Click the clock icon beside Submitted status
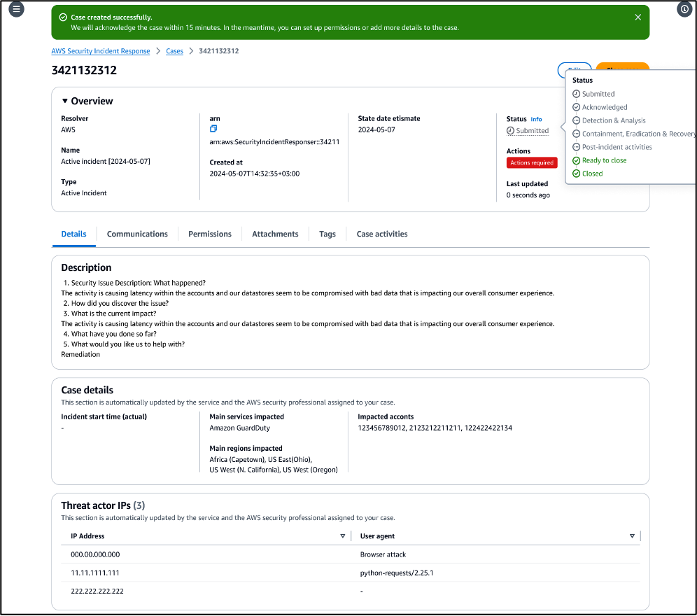 510,131
